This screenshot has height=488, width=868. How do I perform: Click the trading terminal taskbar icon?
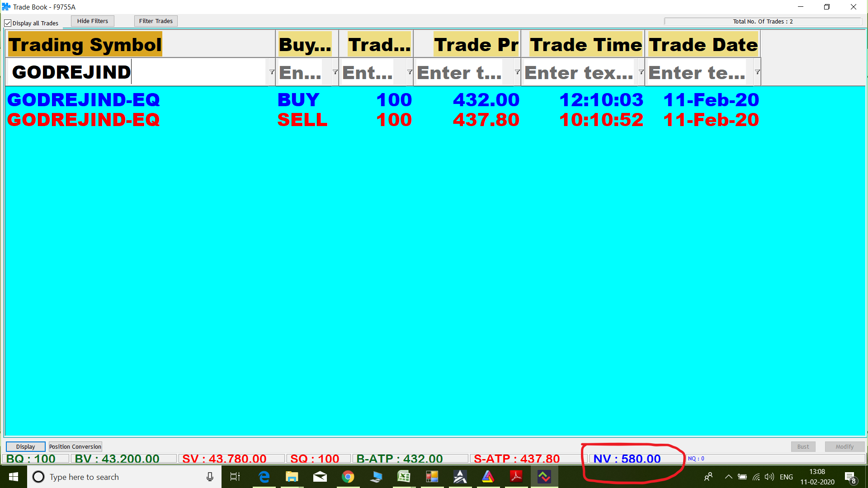[544, 477]
